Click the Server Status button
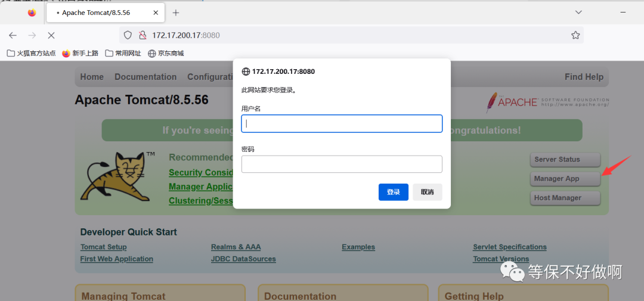The image size is (644, 301). pos(565,160)
